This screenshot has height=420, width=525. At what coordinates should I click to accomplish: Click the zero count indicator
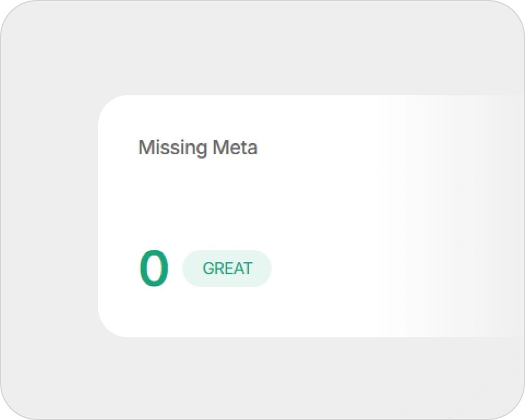tap(154, 268)
